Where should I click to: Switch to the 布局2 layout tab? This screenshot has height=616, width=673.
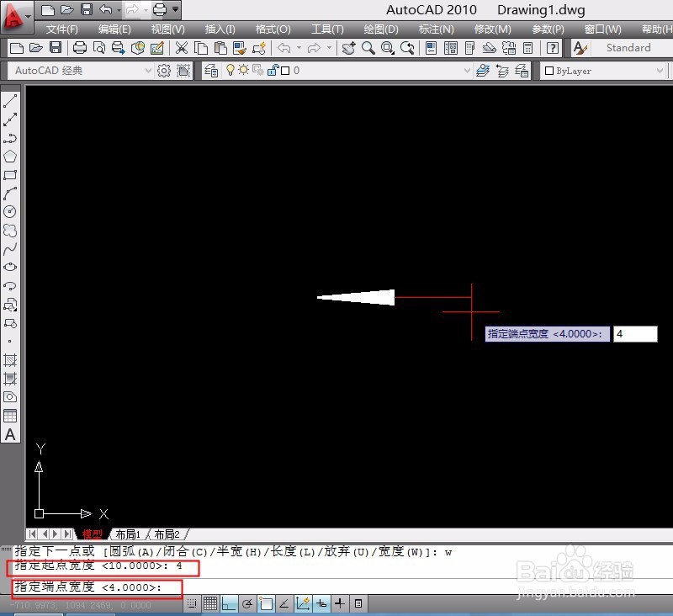(x=167, y=534)
